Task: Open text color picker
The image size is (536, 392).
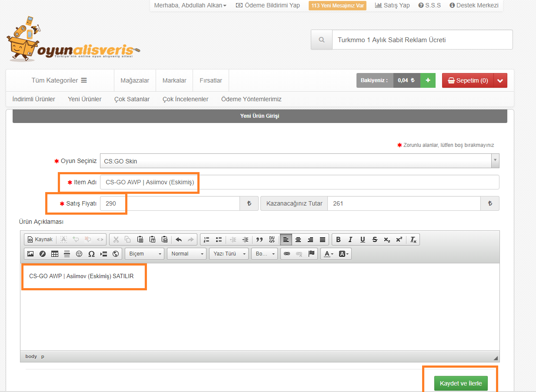Action: [x=329, y=253]
